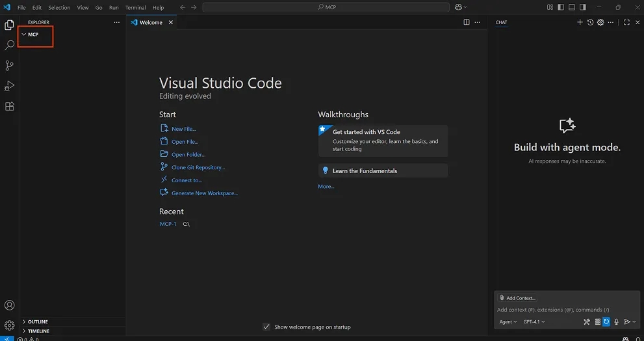The image size is (644, 341).
Task: Send chat message with arrow icon
Action: (x=627, y=321)
